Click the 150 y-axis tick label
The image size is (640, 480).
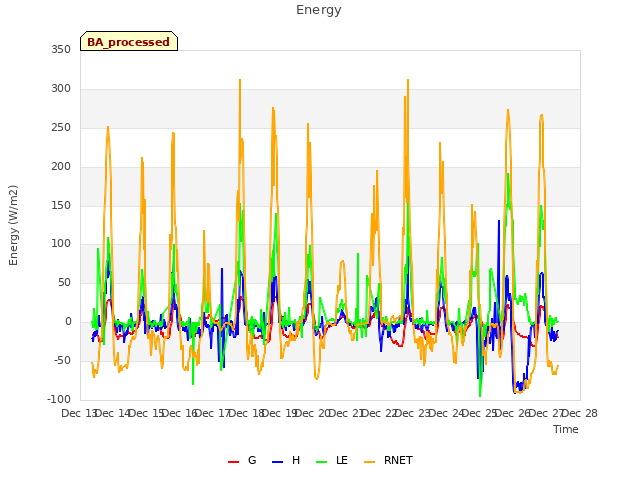pyautogui.click(x=61, y=205)
